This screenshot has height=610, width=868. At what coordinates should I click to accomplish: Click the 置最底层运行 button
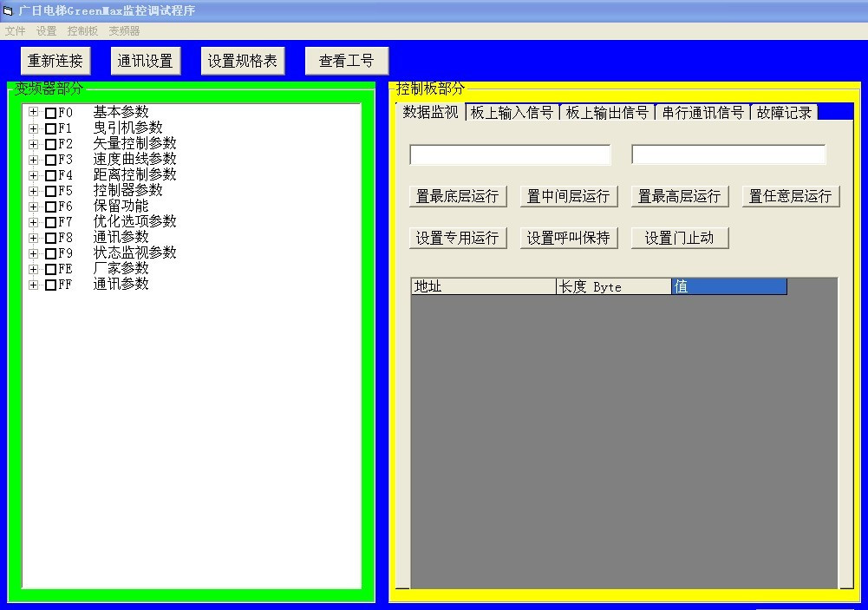pyautogui.click(x=458, y=196)
